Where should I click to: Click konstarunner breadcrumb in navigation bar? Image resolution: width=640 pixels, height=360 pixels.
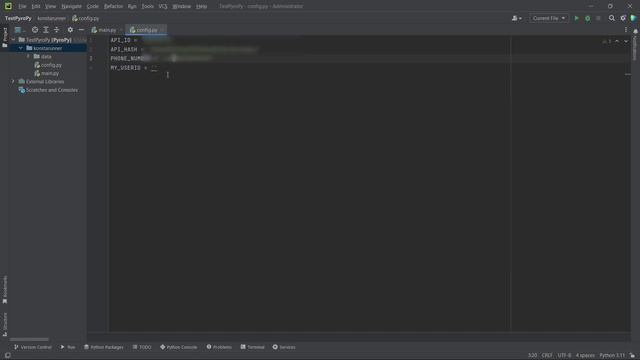click(51, 18)
